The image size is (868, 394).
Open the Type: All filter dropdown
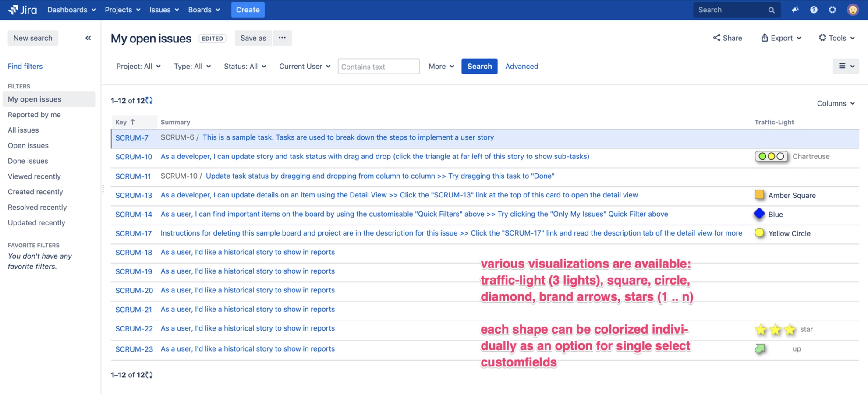pos(192,66)
